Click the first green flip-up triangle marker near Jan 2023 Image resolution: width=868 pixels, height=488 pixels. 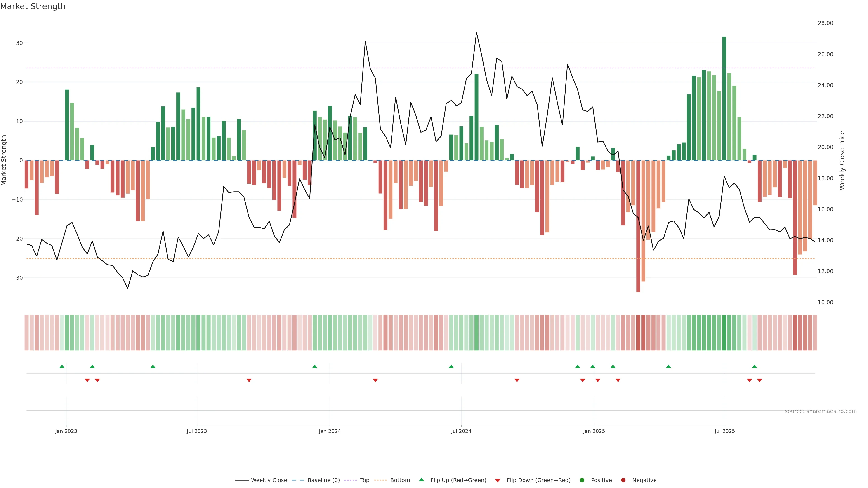62,366
